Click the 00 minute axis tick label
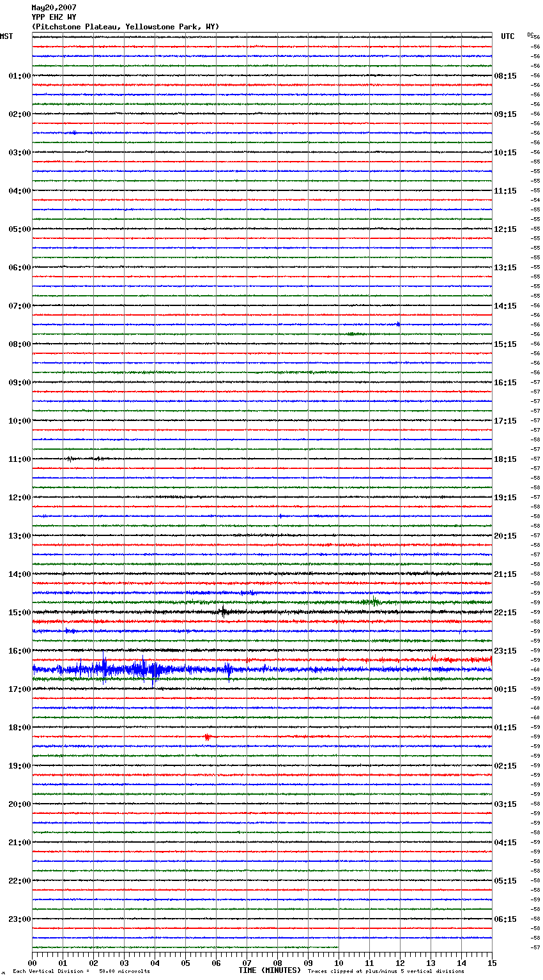543x980 pixels. pyautogui.click(x=32, y=963)
